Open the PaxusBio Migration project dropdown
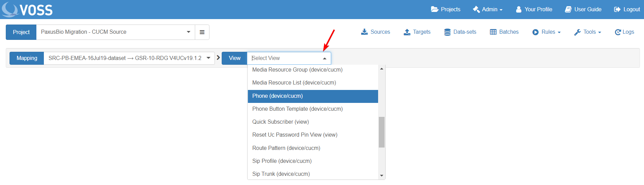644x185 pixels. pyautogui.click(x=116, y=32)
